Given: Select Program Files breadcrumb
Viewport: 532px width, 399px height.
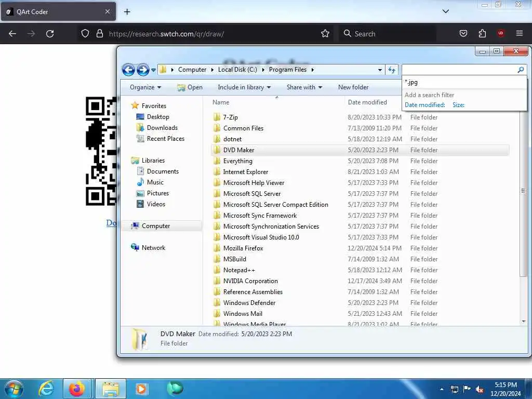Looking at the screenshot, I should point(288,70).
